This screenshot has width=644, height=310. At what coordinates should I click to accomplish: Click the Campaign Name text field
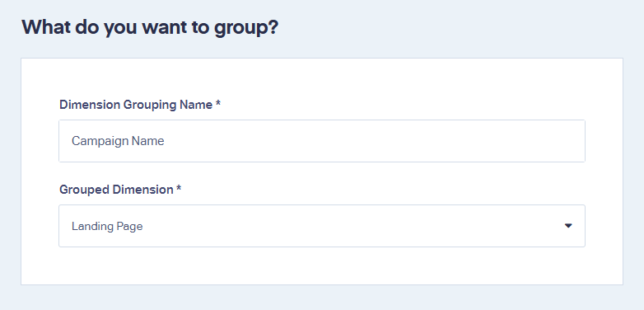[x=322, y=141]
